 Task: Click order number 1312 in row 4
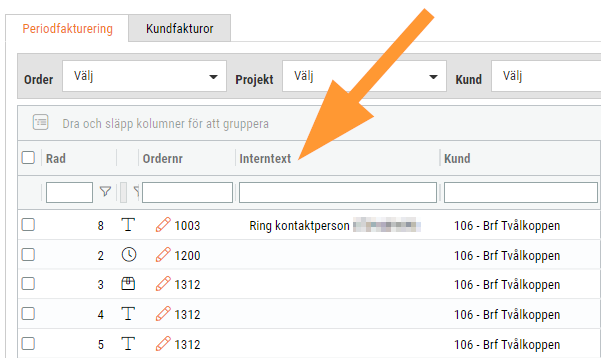187,315
